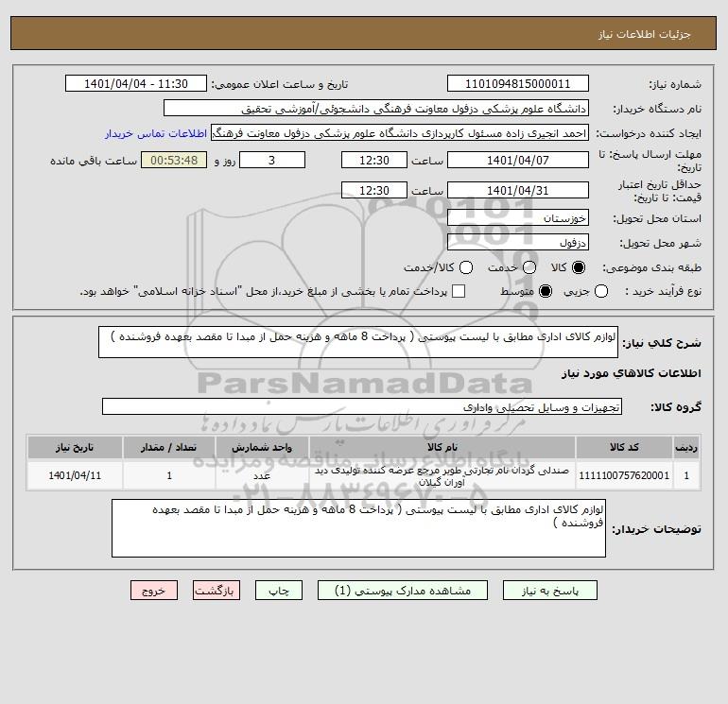Choose the جزیی purchase type radio
The width and height of the screenshot is (728, 704).
[x=601, y=291]
